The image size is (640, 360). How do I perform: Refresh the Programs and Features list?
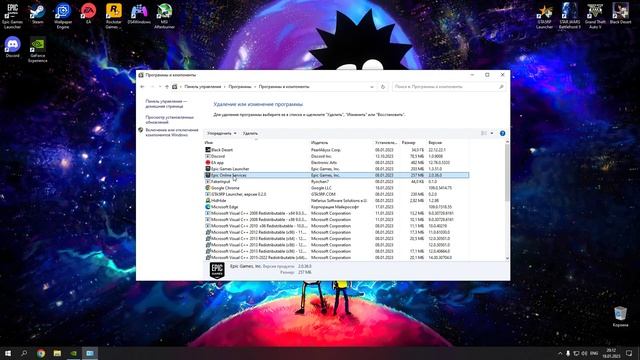pos(382,87)
